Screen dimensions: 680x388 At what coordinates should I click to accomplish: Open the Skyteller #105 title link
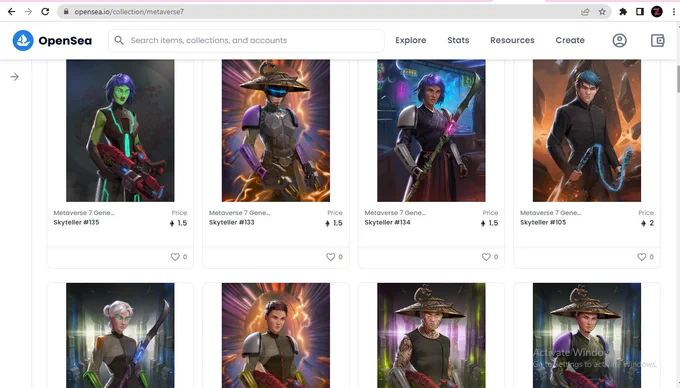[x=543, y=222]
